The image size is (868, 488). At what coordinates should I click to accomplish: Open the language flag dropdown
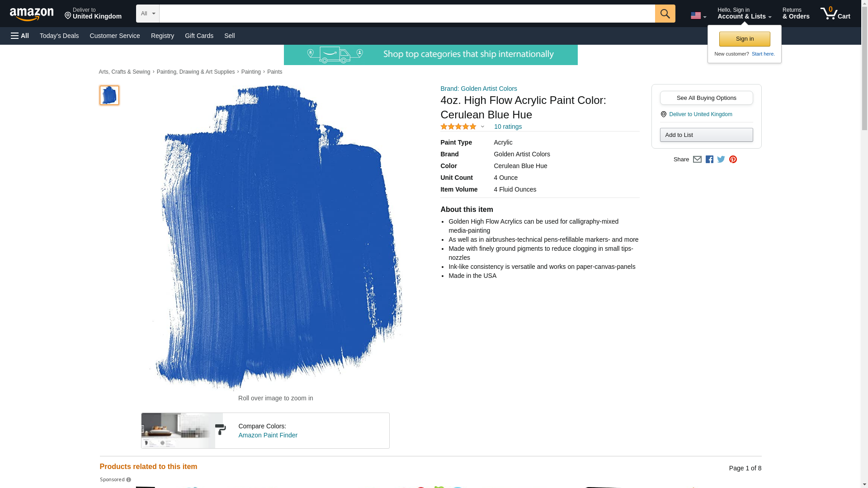[698, 16]
